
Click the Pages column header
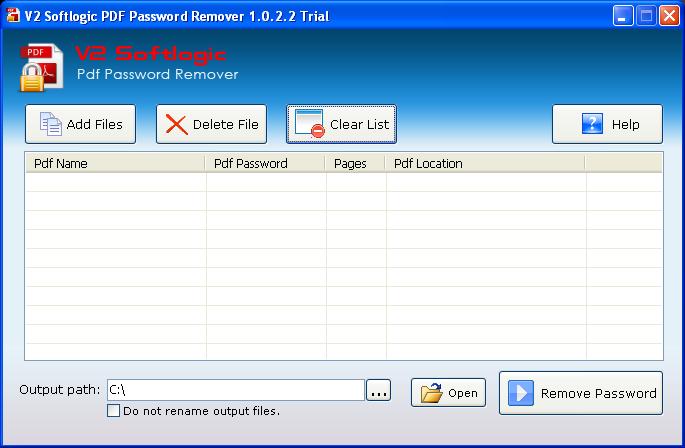(x=355, y=163)
